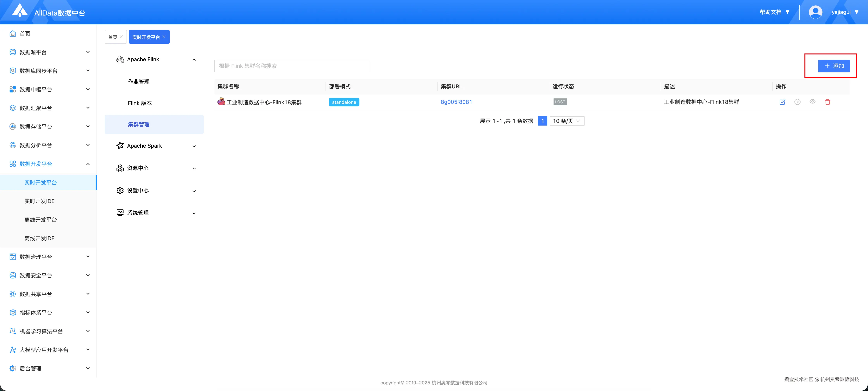The image size is (868, 391).
Task: Click the standalone deployment mode tag
Action: click(344, 102)
